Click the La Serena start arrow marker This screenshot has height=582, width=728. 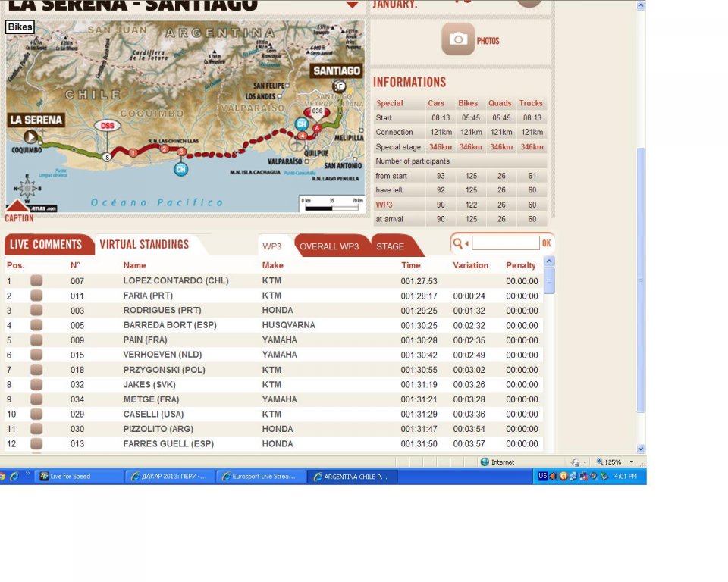pos(30,136)
